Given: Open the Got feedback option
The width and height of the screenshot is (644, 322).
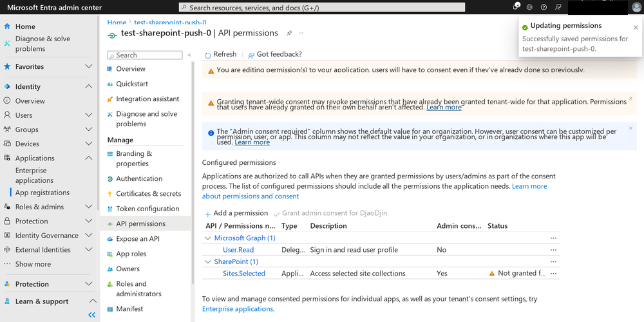Looking at the screenshot, I should tap(275, 54).
